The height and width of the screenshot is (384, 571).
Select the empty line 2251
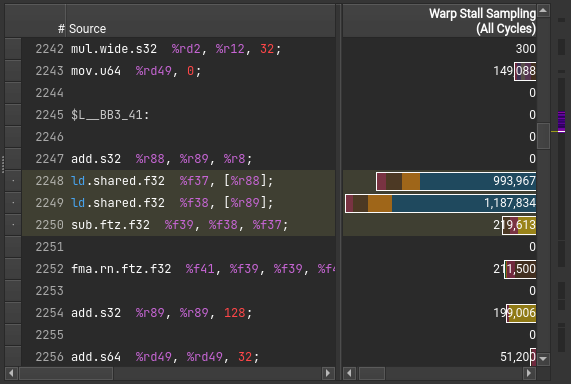178,247
